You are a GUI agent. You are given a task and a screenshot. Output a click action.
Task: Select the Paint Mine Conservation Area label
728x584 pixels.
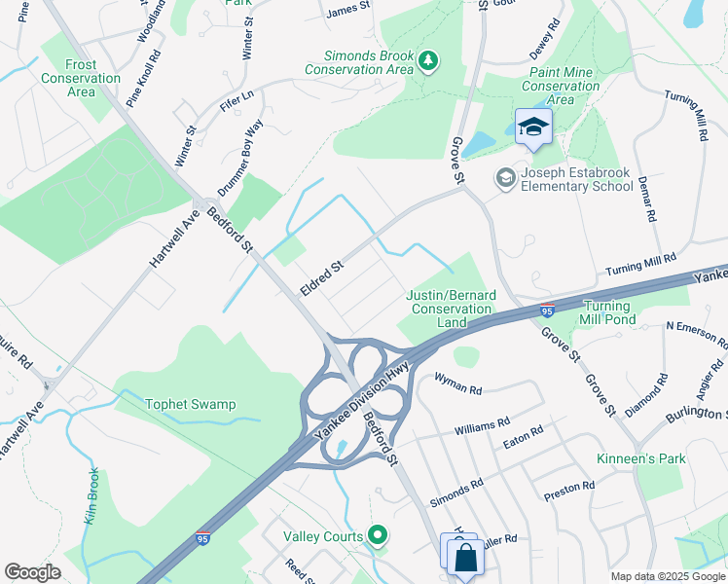coord(561,86)
